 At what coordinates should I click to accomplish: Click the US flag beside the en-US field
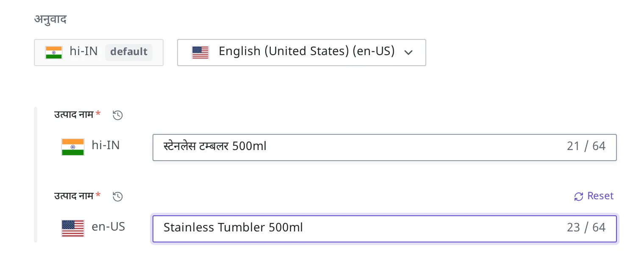pos(73,228)
